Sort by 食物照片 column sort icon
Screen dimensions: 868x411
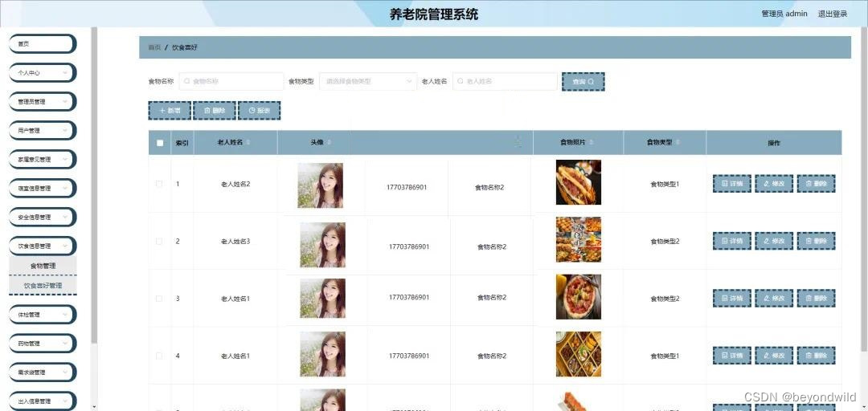(x=592, y=143)
